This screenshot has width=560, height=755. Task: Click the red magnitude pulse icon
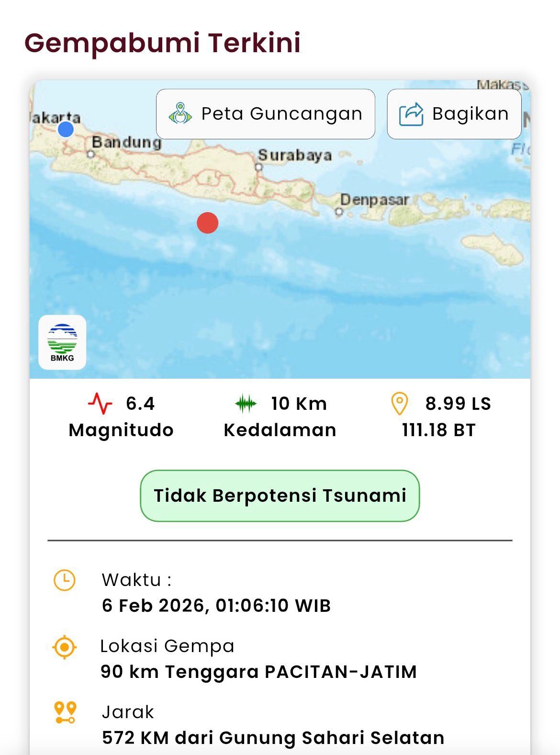tap(100, 404)
